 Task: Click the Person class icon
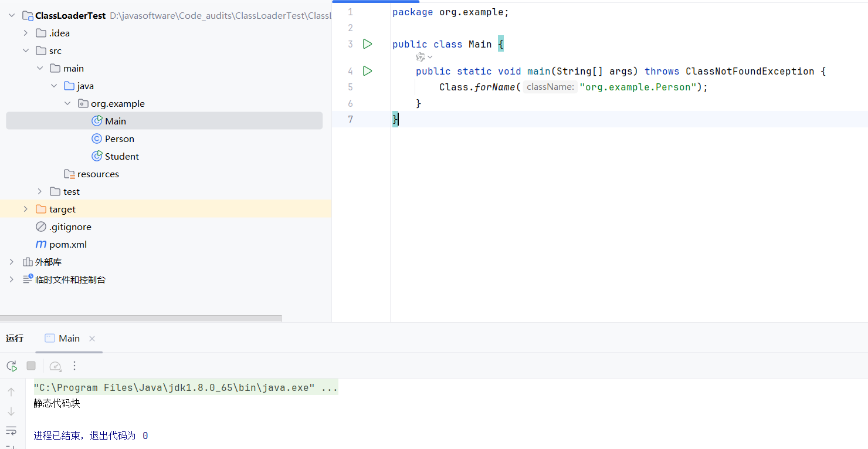97,139
